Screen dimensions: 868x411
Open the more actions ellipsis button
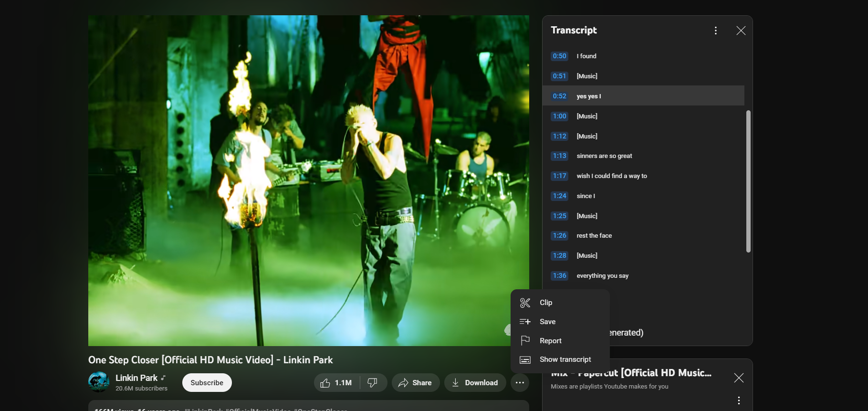coord(520,383)
